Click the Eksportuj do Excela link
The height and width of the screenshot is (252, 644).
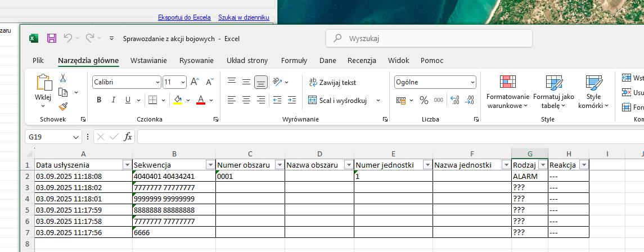(184, 17)
